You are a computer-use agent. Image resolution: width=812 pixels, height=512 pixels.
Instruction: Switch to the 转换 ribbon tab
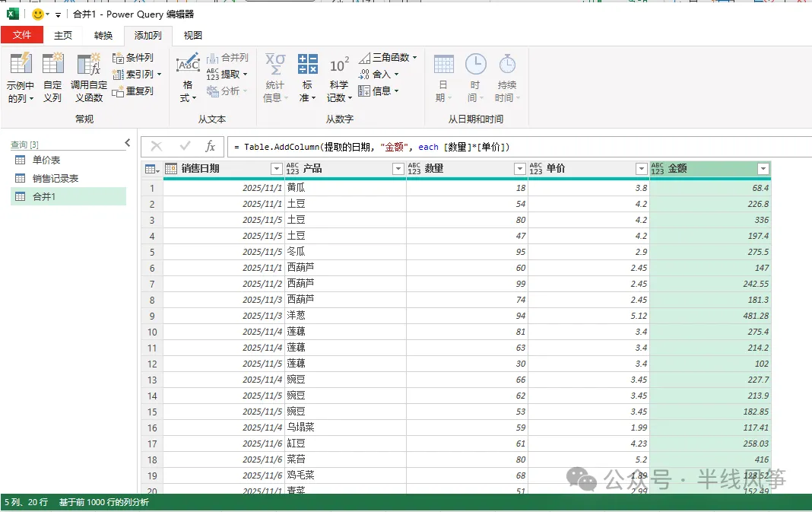point(103,35)
